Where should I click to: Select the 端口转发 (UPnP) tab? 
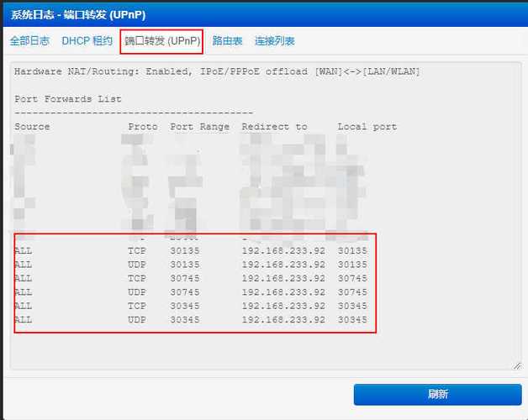pyautogui.click(x=162, y=40)
